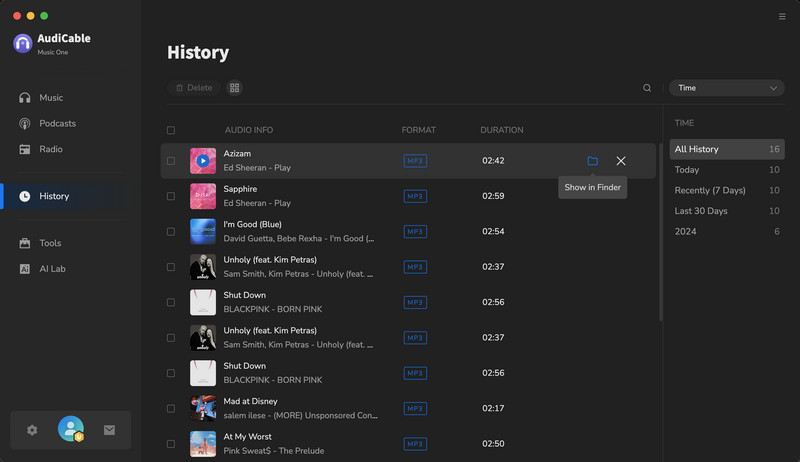Click the green window zoom button

44,16
